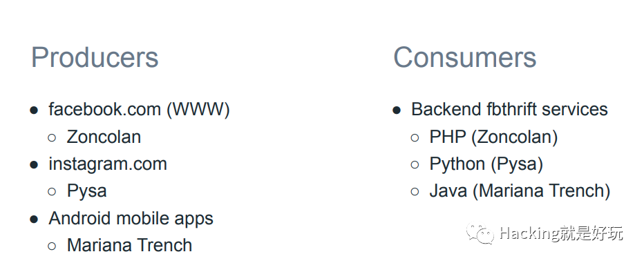Click the Mariana Trench sub-item under Android
644x263 pixels.
pyautogui.click(x=130, y=245)
